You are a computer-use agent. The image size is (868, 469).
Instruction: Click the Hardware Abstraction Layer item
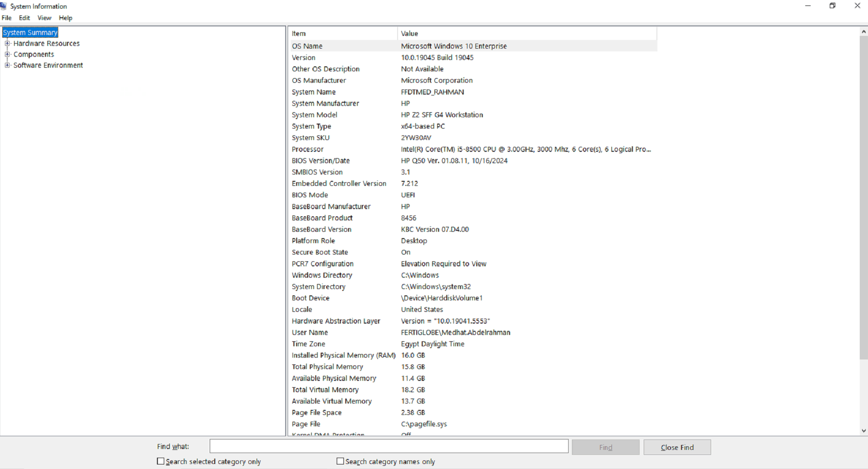(x=336, y=321)
